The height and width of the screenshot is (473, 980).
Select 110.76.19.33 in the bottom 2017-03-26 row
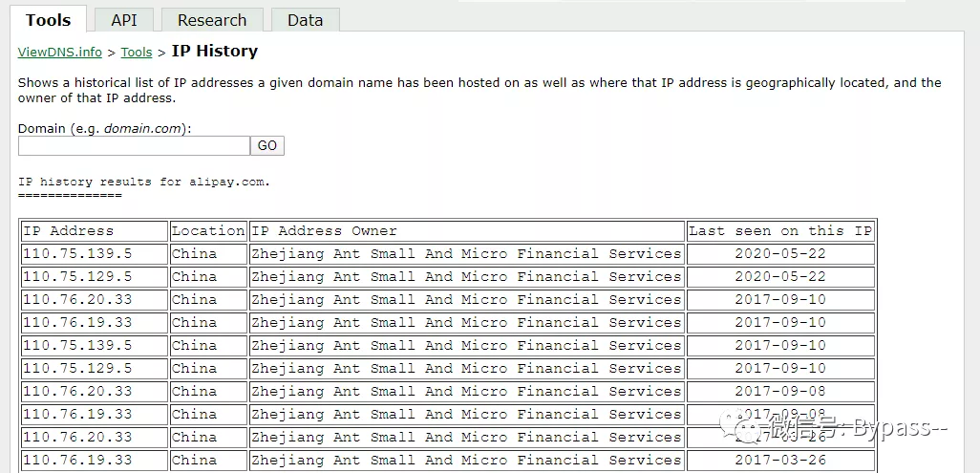76,461
